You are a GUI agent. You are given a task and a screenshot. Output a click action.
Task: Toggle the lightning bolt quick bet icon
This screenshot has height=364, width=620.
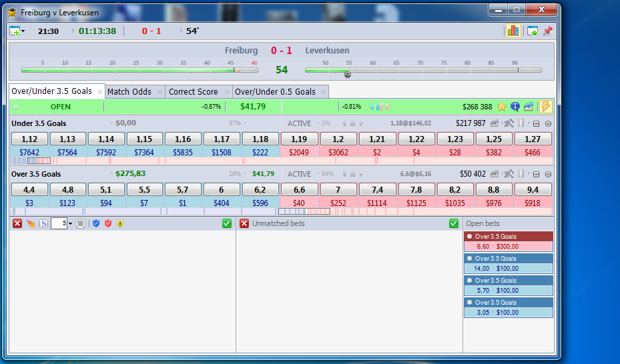(546, 107)
